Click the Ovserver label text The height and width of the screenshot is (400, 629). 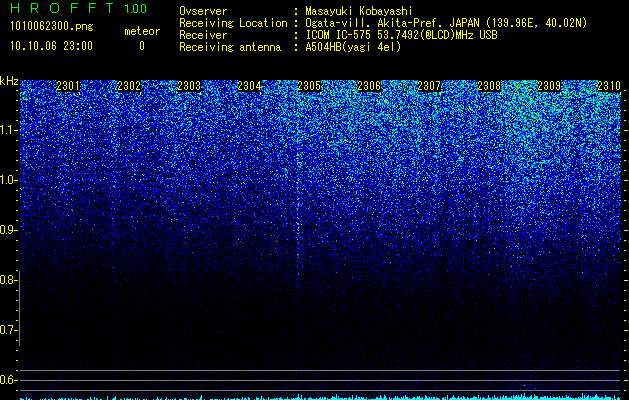(203, 11)
